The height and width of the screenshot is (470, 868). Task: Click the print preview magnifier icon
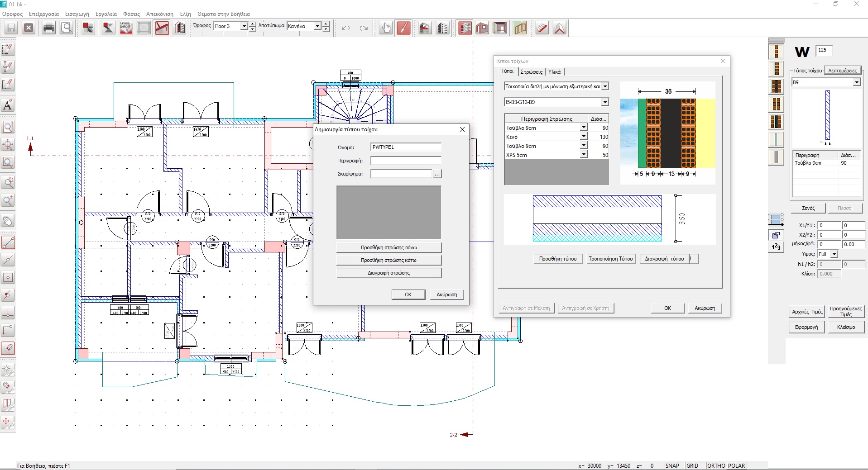[x=67, y=28]
